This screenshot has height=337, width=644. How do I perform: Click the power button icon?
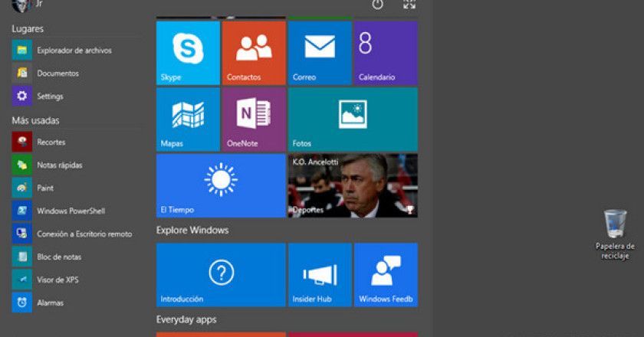pos(377,5)
